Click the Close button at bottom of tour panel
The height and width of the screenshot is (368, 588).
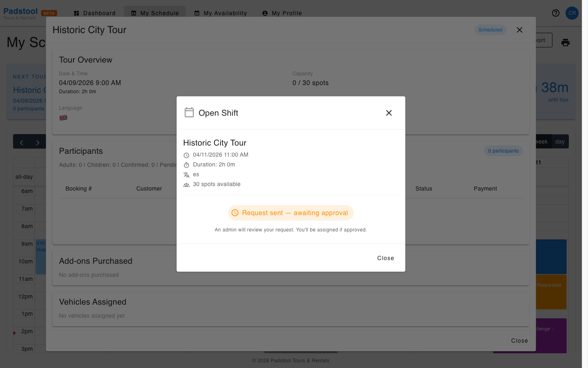(519, 341)
